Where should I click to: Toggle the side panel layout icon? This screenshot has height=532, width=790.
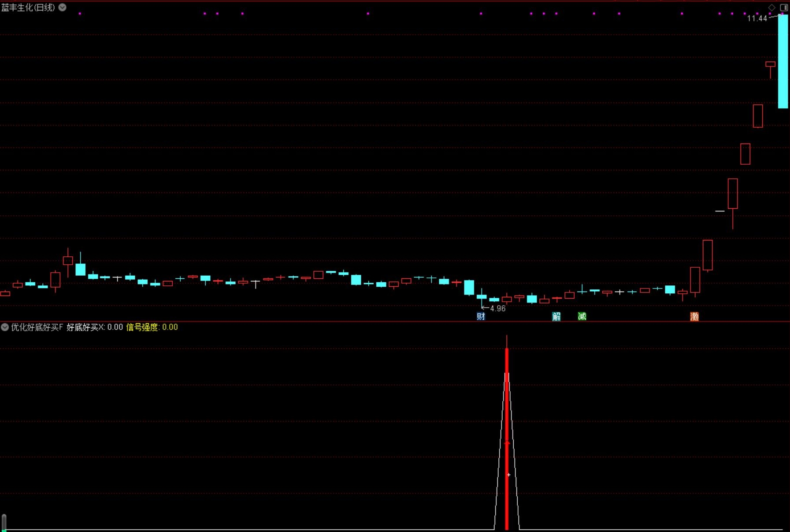[784, 7]
